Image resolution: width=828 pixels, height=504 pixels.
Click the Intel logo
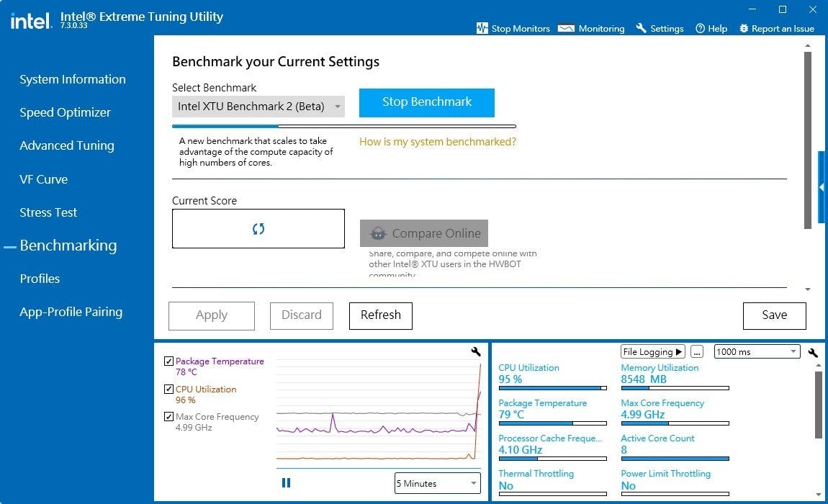pos(31,21)
